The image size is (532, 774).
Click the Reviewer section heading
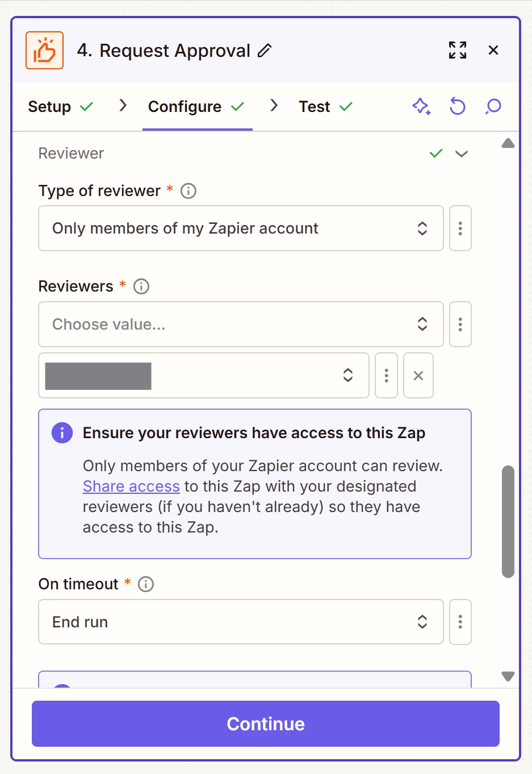(71, 153)
